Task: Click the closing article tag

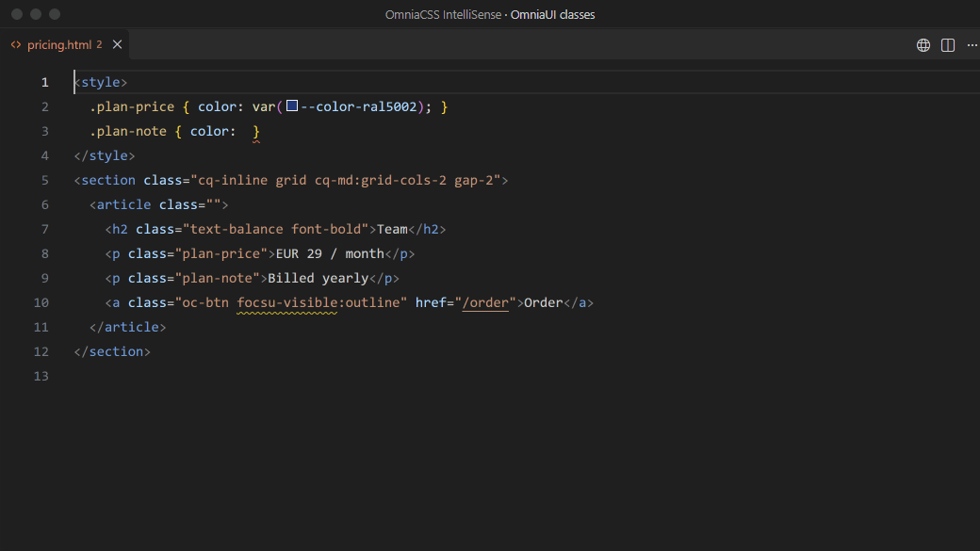Action: tap(128, 328)
